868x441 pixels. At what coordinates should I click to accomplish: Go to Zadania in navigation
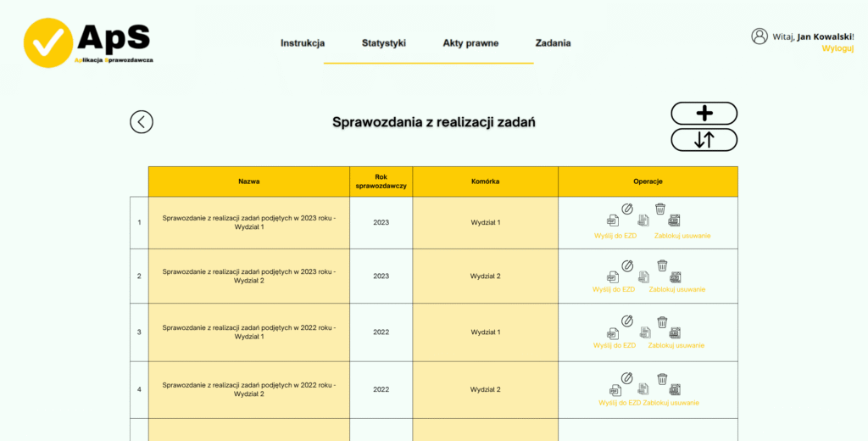tap(553, 43)
